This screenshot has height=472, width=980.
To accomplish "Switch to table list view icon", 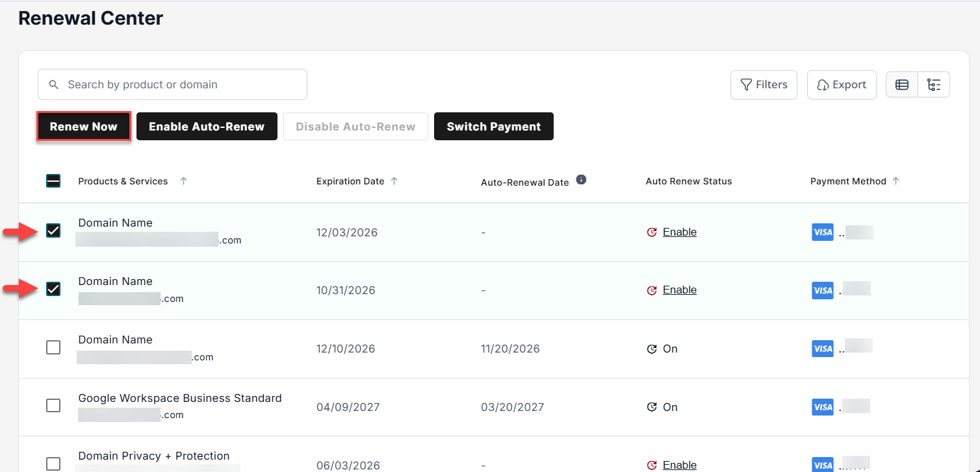I will coord(902,84).
